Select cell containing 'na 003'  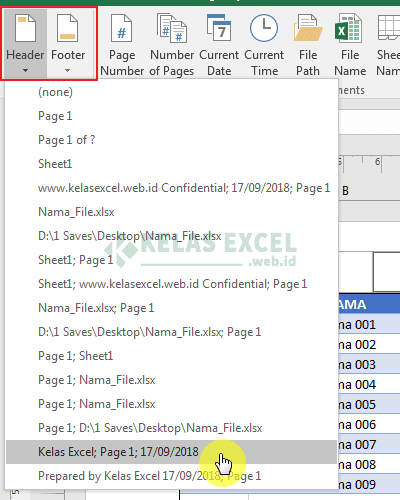369,365
